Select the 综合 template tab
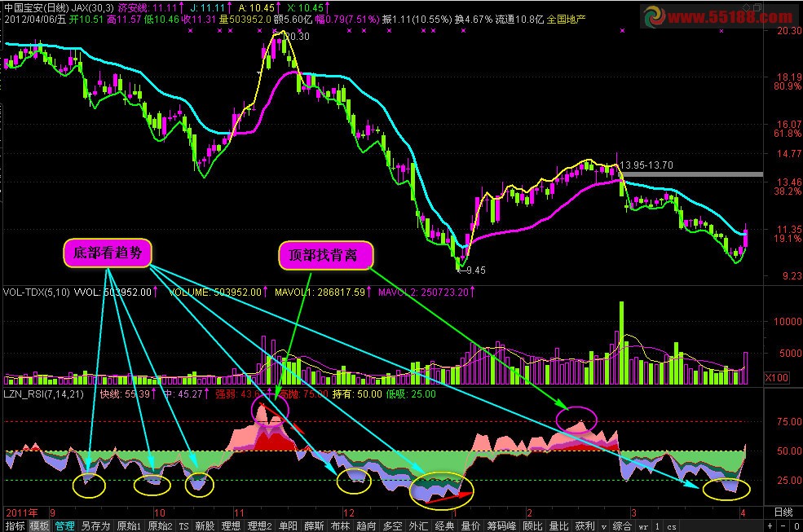 pos(622,525)
